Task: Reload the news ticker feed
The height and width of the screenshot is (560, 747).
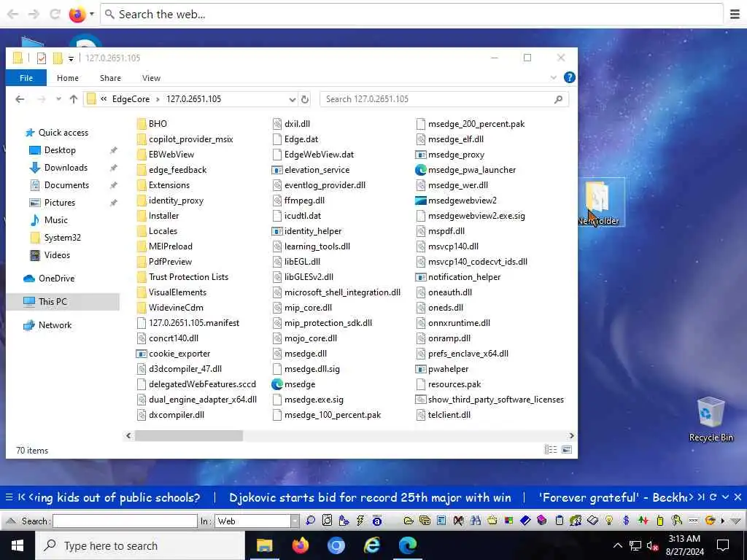Action: tap(713, 497)
